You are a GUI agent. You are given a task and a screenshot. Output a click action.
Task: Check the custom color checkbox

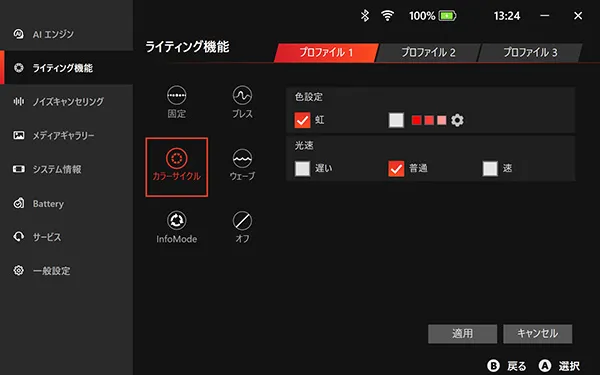click(396, 120)
